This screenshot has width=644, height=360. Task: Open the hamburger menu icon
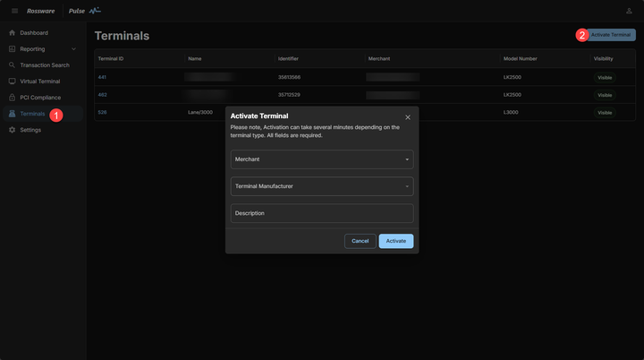click(x=14, y=11)
